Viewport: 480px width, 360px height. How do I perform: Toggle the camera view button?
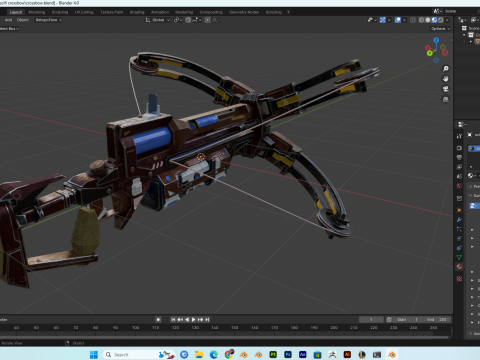tap(446, 89)
